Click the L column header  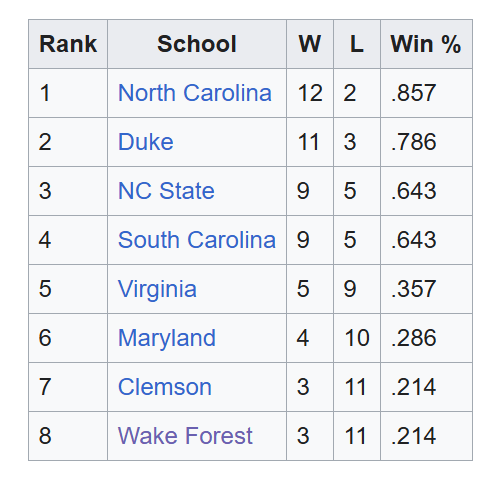pyautogui.click(x=357, y=44)
